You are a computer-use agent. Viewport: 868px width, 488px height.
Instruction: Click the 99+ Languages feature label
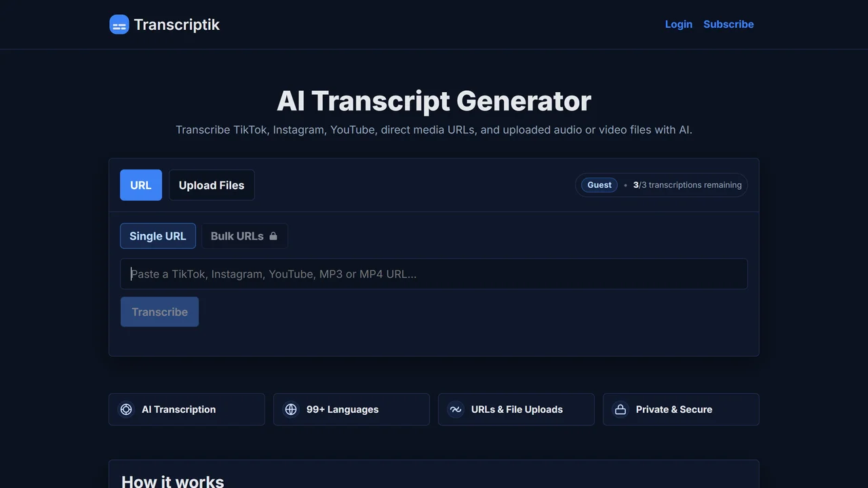342,409
